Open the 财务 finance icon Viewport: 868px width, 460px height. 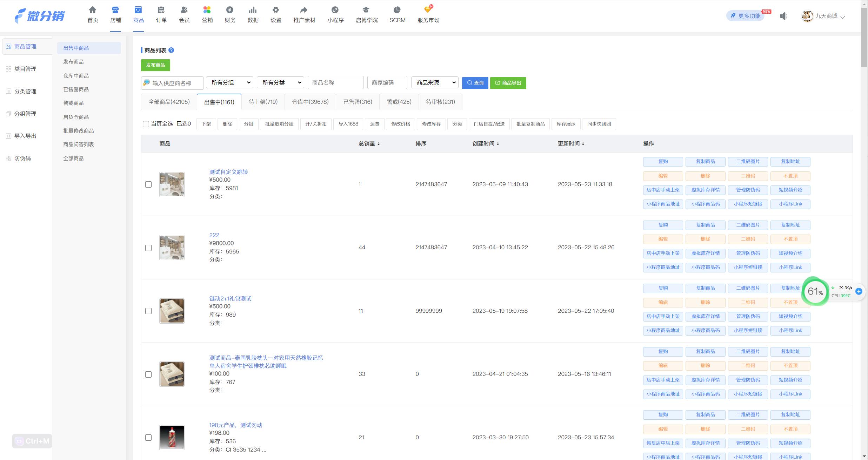(x=229, y=10)
